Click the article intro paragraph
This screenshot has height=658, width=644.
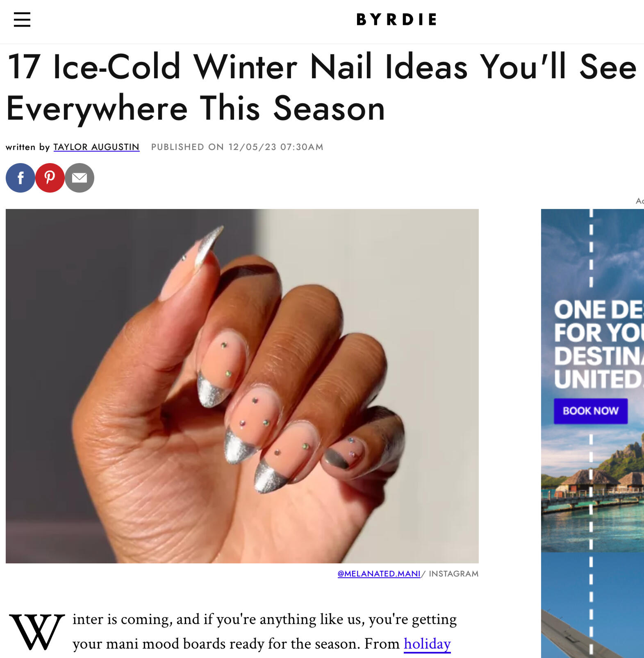(264, 631)
